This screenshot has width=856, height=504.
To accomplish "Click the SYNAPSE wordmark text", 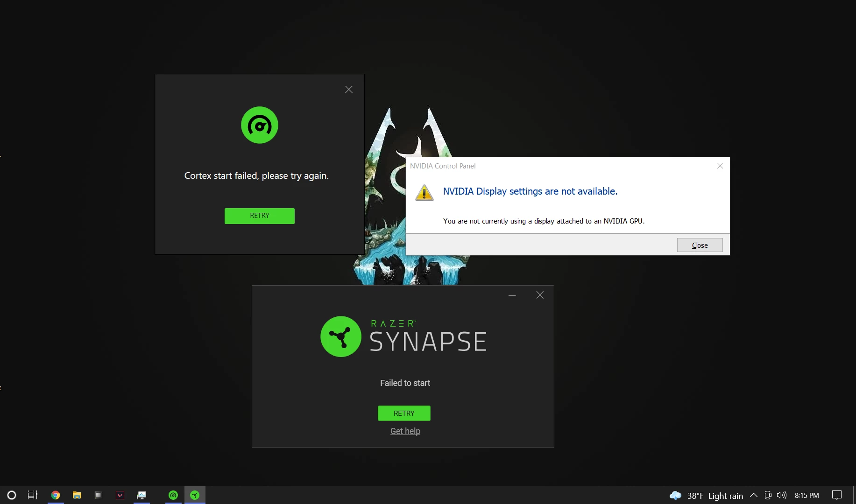I will (x=428, y=342).
